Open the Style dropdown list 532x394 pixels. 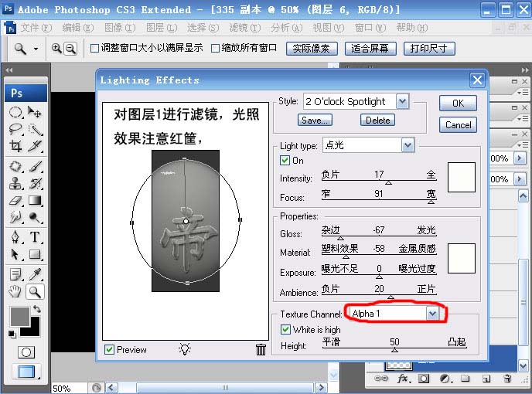tap(402, 101)
